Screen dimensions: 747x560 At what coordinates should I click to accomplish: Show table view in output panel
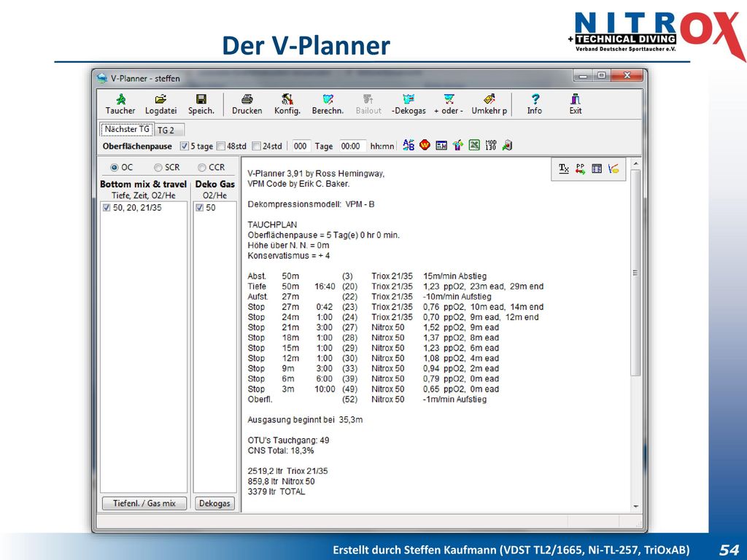coord(597,168)
